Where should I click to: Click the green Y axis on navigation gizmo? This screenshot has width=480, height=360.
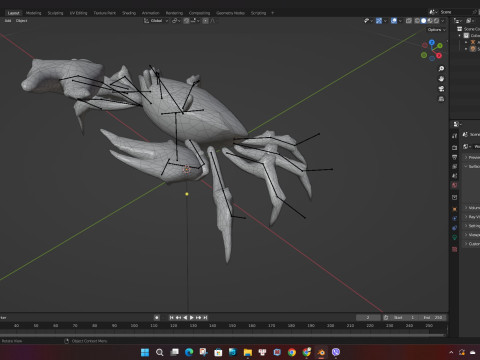click(440, 45)
